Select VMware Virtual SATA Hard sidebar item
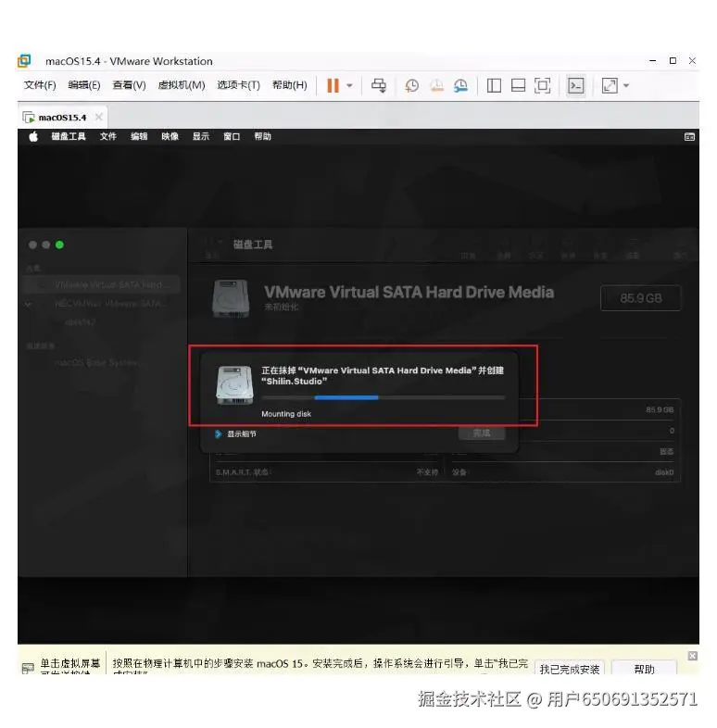Screen dimensions: 717x728 point(102,284)
